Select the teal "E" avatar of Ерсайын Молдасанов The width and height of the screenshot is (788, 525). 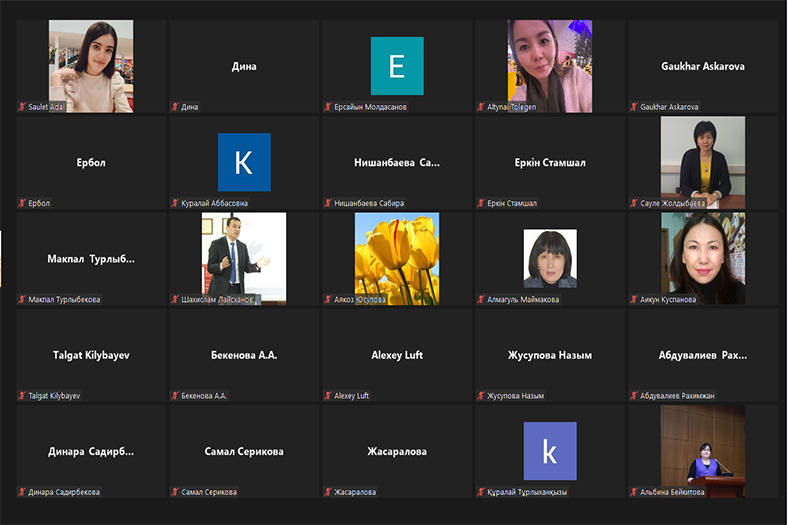pyautogui.click(x=397, y=66)
